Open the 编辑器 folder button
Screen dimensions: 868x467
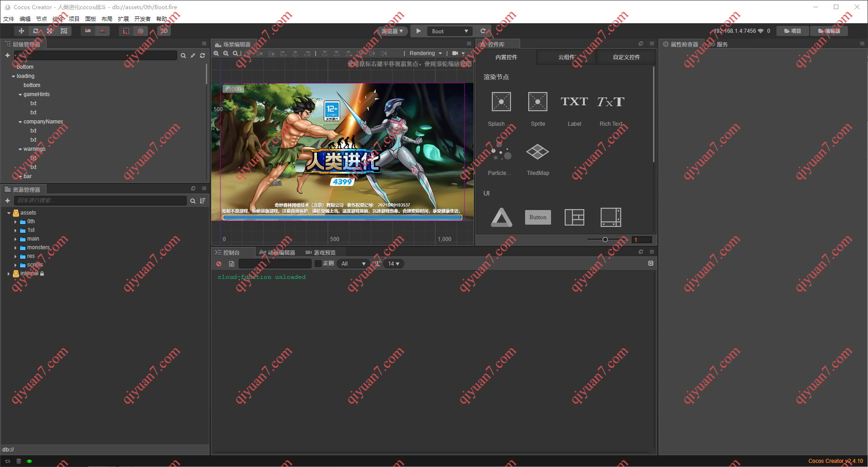(829, 31)
